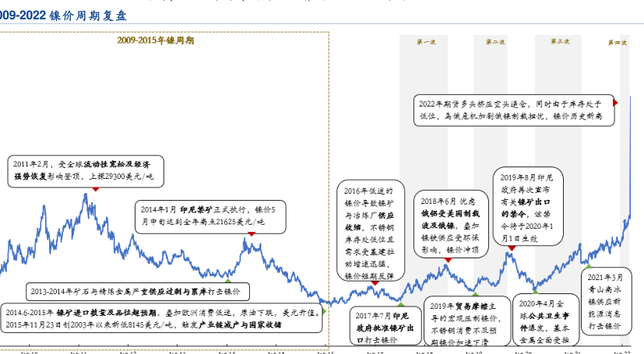Click red triangle under 2018年6月 annotation
The width and height of the screenshot is (644, 354).
pyautogui.click(x=447, y=260)
